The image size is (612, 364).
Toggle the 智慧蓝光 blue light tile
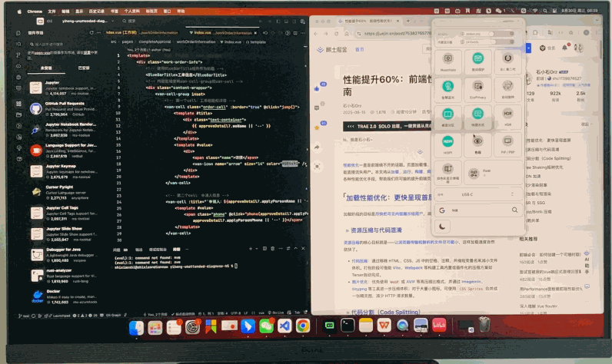point(447,89)
